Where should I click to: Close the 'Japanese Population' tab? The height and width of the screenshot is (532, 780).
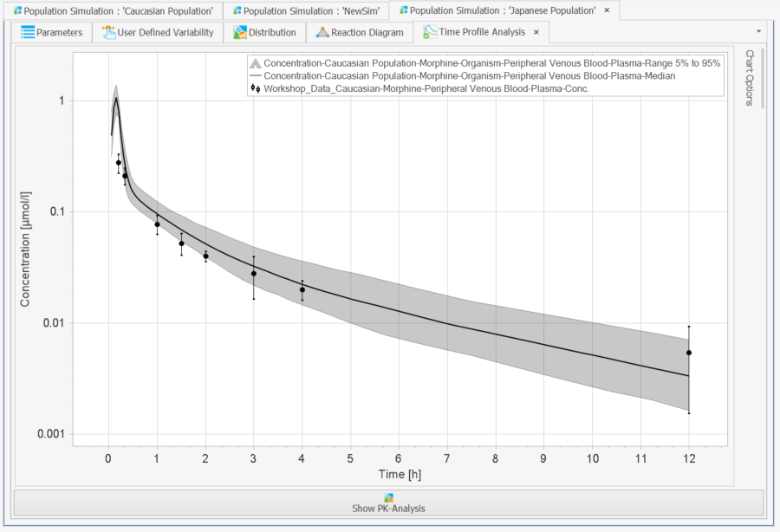pyautogui.click(x=607, y=10)
